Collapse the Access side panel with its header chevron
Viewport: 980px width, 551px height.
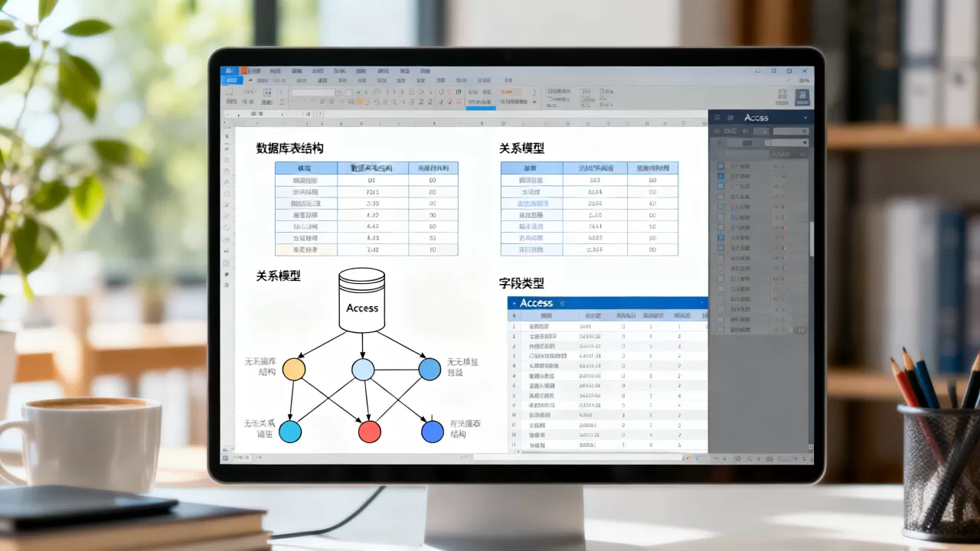click(805, 118)
